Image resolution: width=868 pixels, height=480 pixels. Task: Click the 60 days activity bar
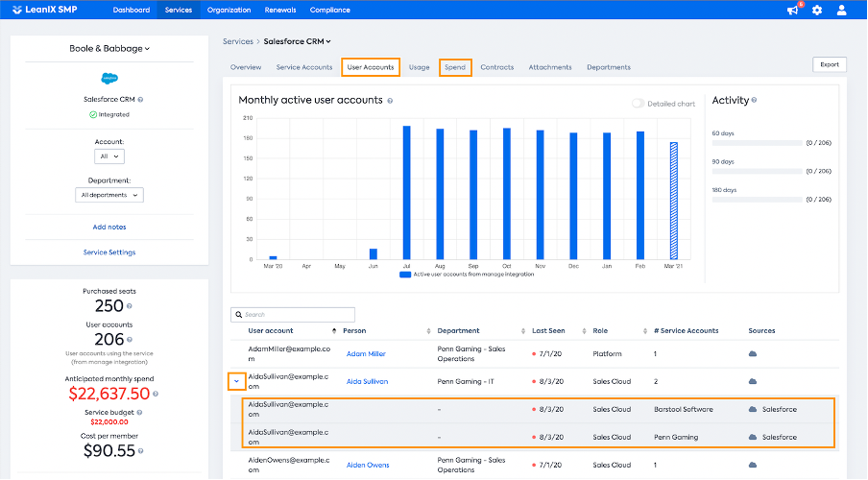tap(757, 143)
